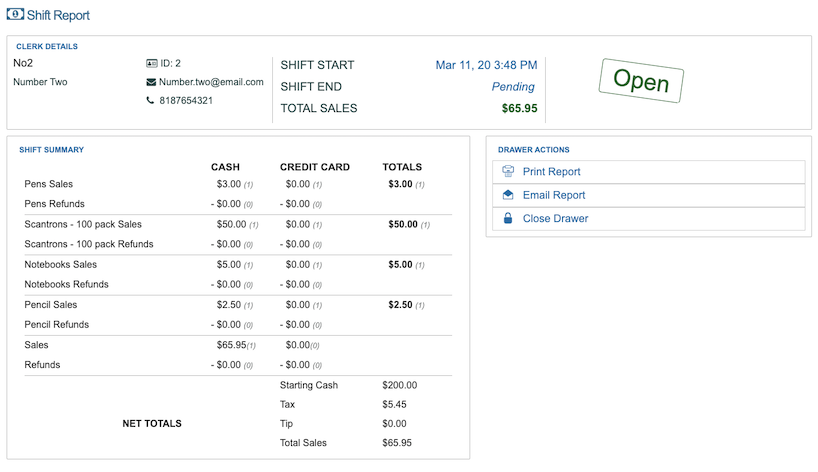Click the Shift Report cash icon
The width and height of the screenshot is (818, 472).
point(14,15)
